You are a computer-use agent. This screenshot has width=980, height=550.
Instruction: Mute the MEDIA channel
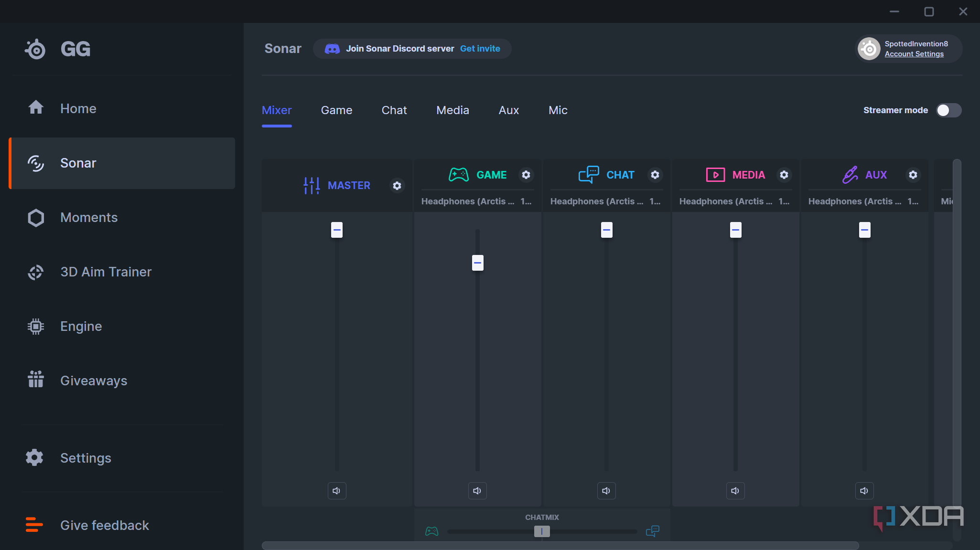(735, 491)
